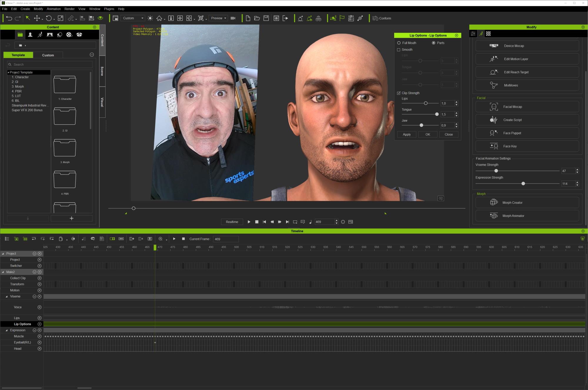This screenshot has height=390, width=588.
Task: Select the Lip Options track row
Action: pos(22,324)
